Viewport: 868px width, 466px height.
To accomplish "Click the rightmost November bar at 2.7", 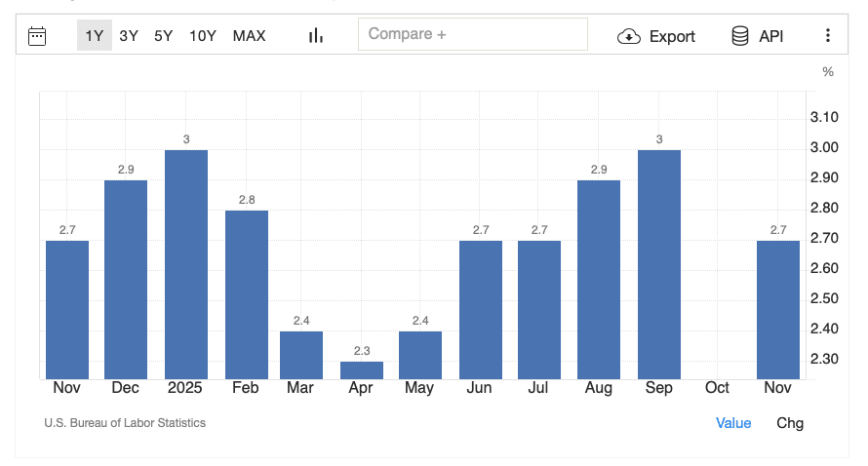I will click(778, 309).
